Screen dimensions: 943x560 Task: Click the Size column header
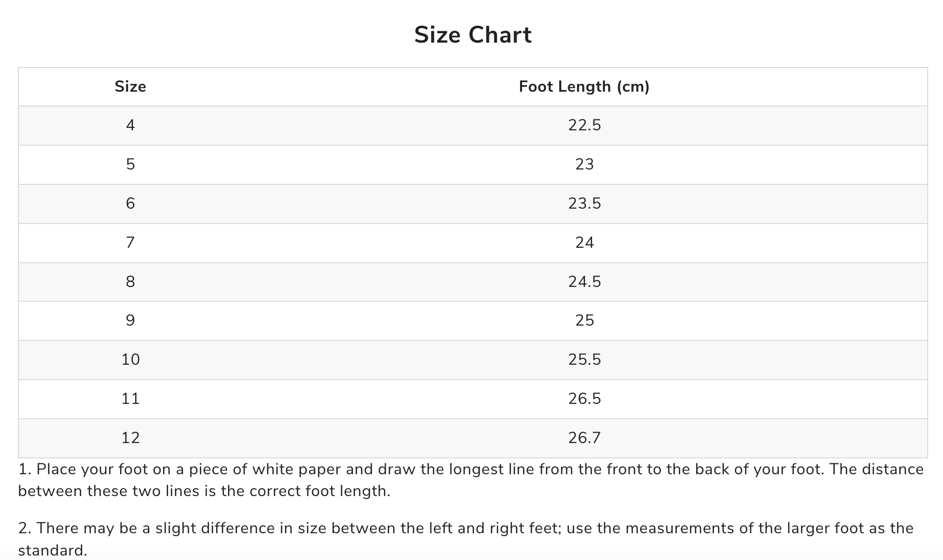pos(130,87)
